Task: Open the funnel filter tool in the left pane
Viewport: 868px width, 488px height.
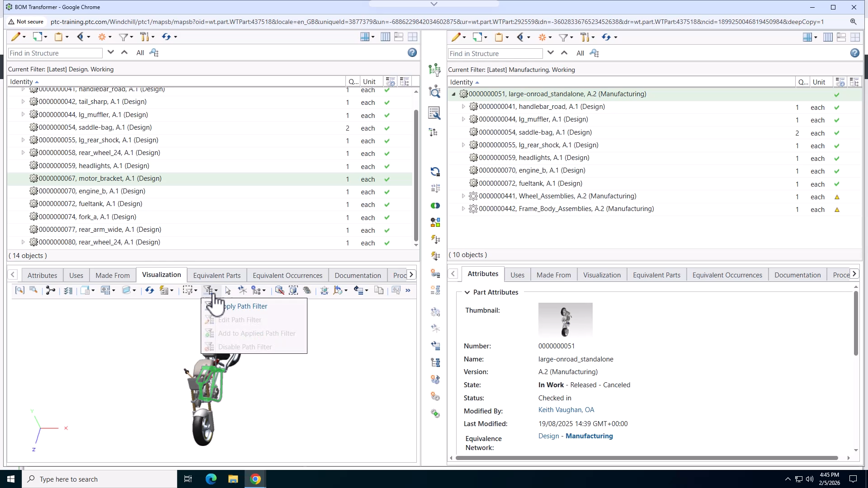Action: [123, 37]
